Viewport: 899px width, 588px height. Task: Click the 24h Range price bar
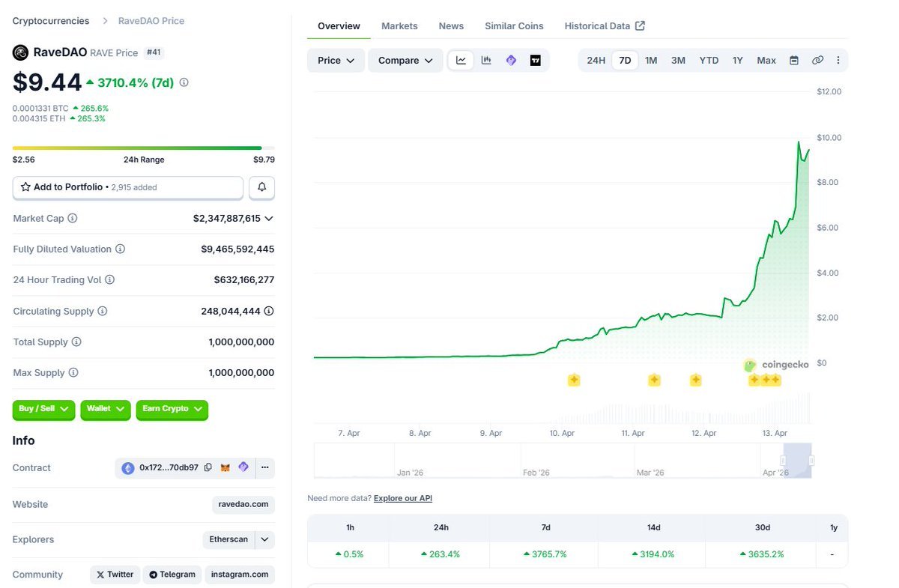(x=144, y=148)
